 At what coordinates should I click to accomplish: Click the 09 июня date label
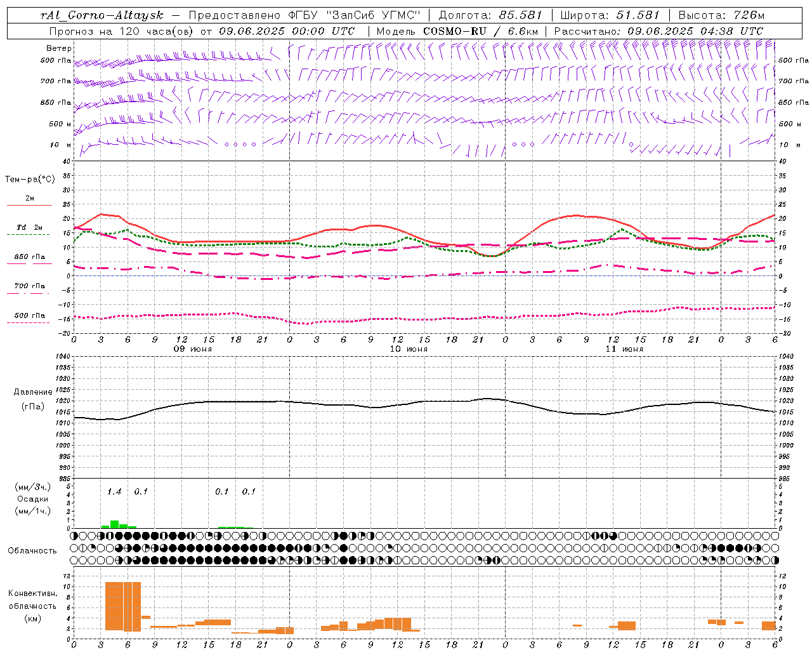point(193,349)
